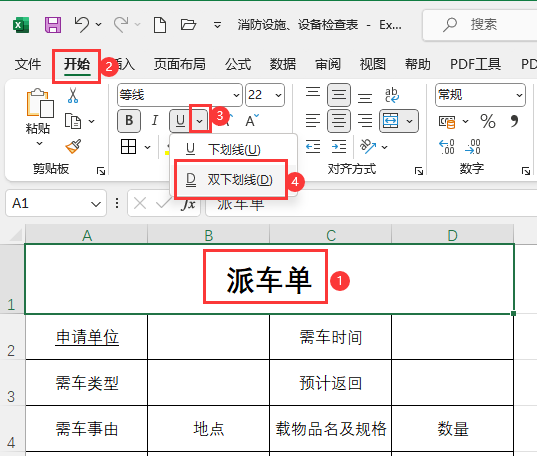Decrease indent icon
The width and height of the screenshot is (537, 456).
pyautogui.click(x=313, y=147)
